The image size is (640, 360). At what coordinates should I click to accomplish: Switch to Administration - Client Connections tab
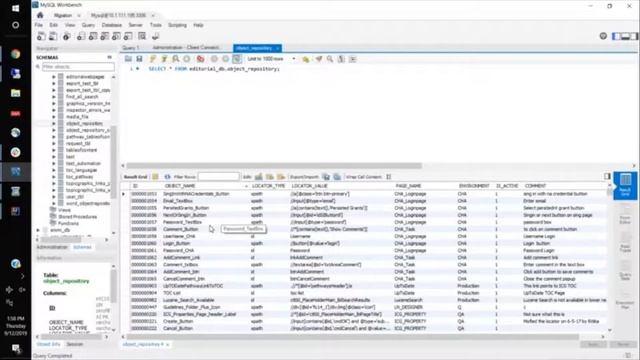[186, 48]
